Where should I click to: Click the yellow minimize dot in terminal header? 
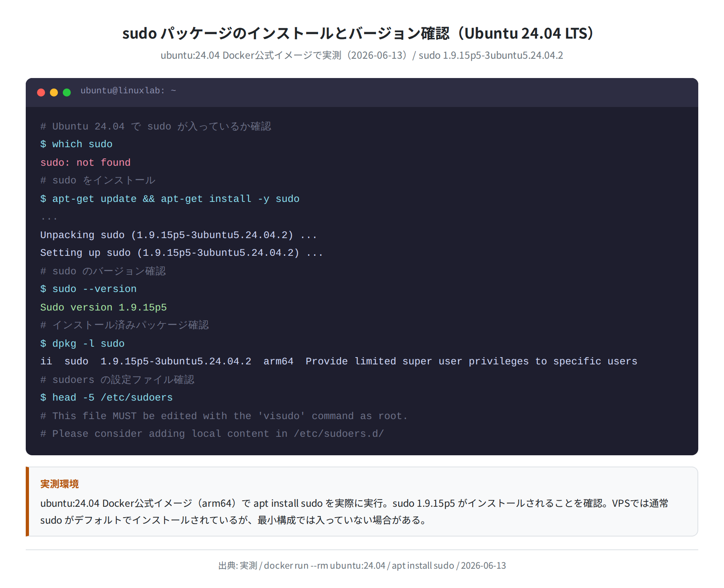tap(54, 93)
